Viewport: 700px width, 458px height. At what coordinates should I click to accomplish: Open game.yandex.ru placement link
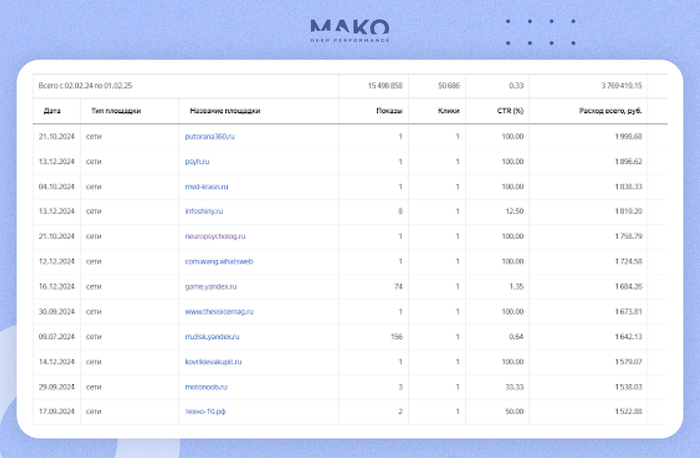(211, 286)
